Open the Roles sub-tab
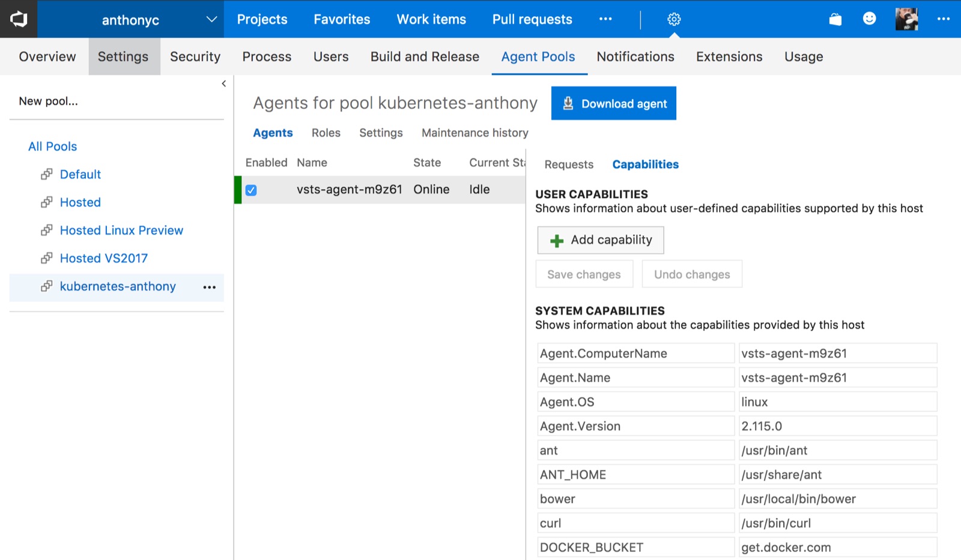Screen dimensions: 961x560 pyautogui.click(x=326, y=133)
